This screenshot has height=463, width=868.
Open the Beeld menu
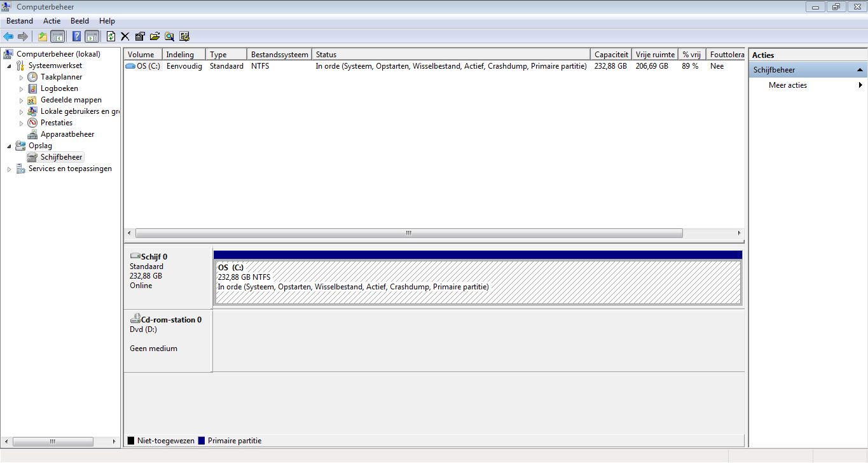pos(79,21)
